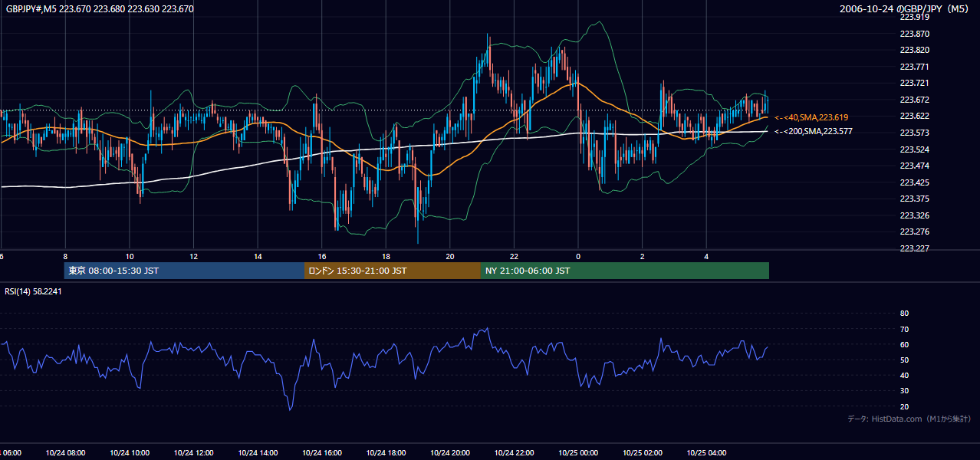The width and height of the screenshot is (980, 460).
Task: Click hour label 12 under price chart
Action: click(x=193, y=257)
